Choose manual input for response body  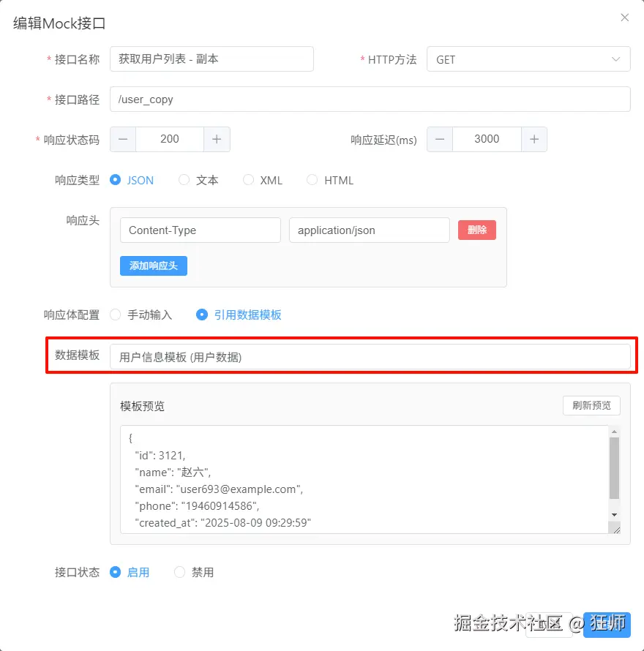(141, 315)
